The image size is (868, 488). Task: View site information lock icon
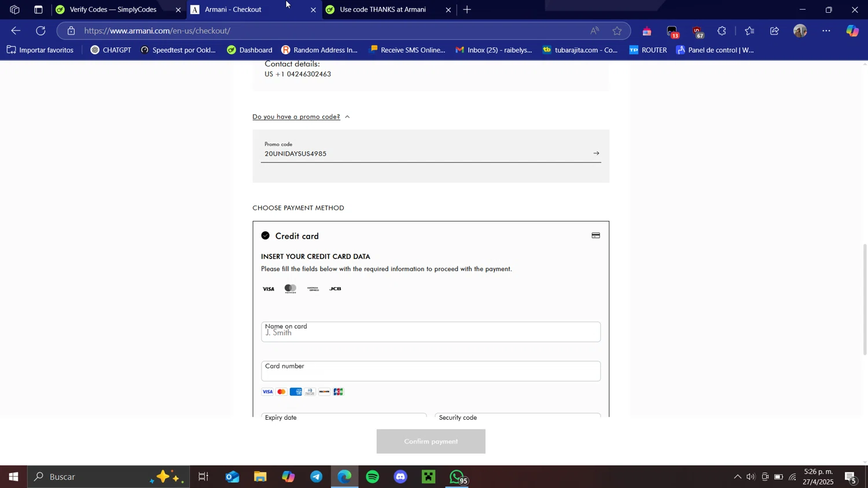[x=71, y=31]
